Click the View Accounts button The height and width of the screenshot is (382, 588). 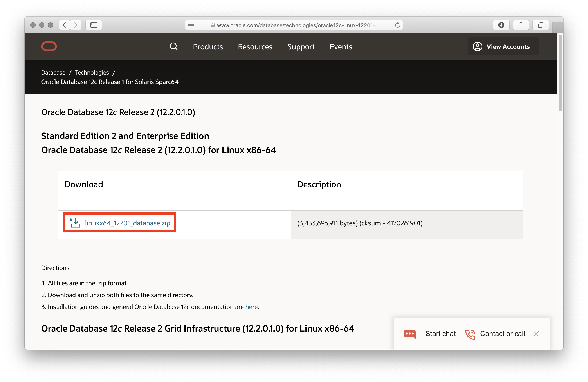pos(503,46)
